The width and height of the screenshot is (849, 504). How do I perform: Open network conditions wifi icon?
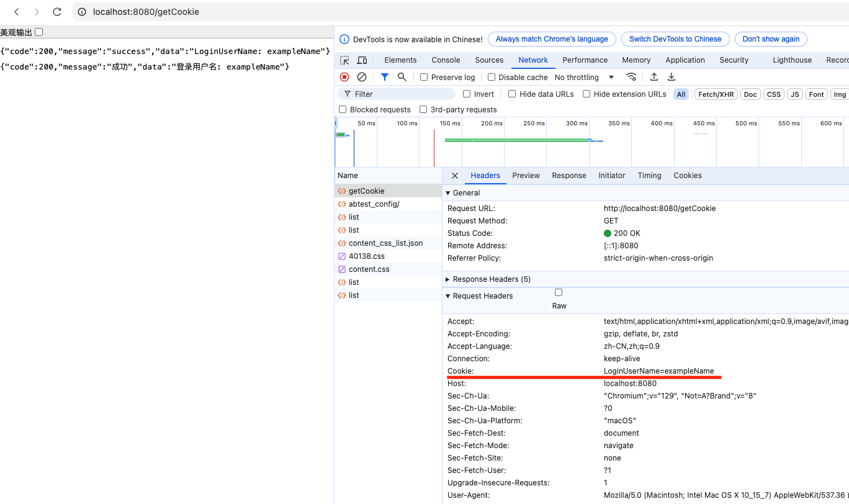(x=631, y=77)
